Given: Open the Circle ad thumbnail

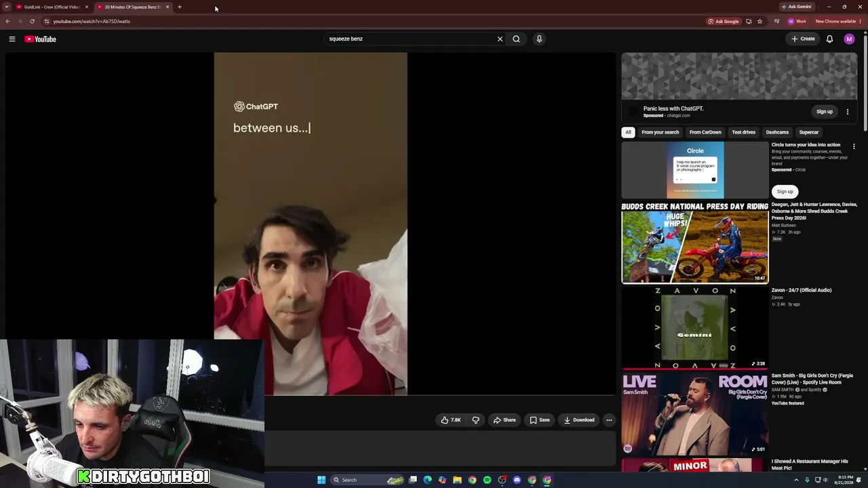Looking at the screenshot, I should tap(695, 170).
